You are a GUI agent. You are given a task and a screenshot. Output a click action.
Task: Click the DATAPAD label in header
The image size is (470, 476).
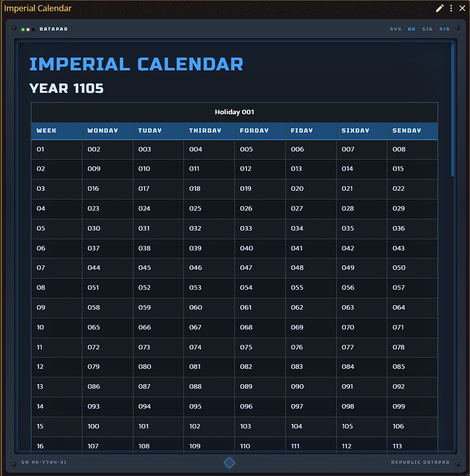[54, 29]
